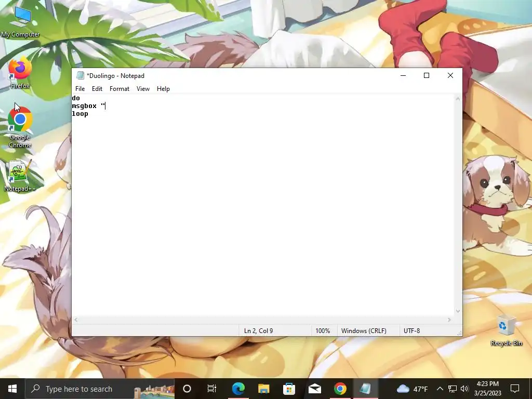
Task: Show hidden system tray icons
Action: point(440,389)
